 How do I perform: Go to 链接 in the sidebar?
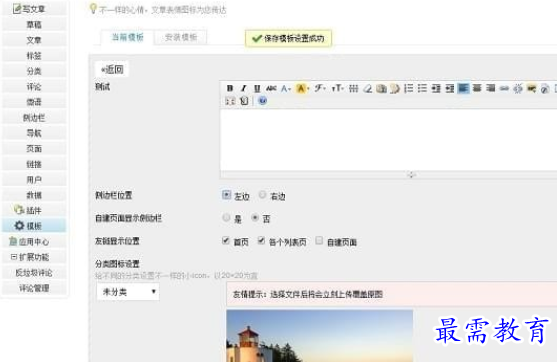pyautogui.click(x=34, y=164)
